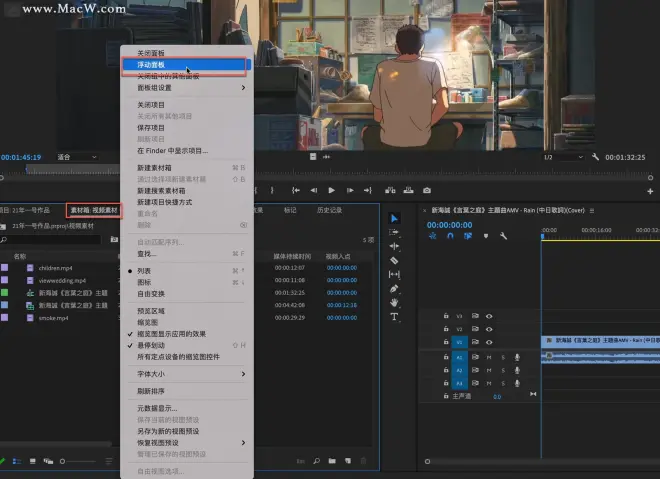660x479 pixels.
Task: Click the Extract button in program monitor
Action: click(408, 190)
